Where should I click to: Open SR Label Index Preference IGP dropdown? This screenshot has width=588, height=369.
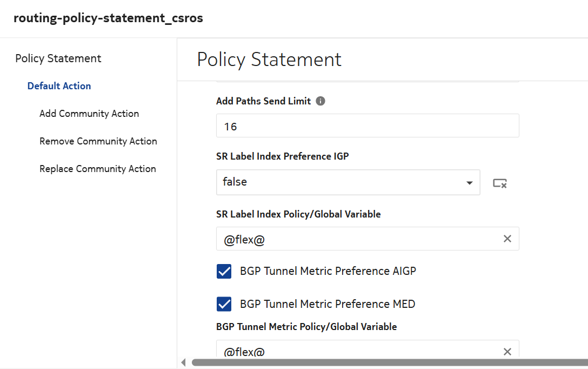point(469,183)
